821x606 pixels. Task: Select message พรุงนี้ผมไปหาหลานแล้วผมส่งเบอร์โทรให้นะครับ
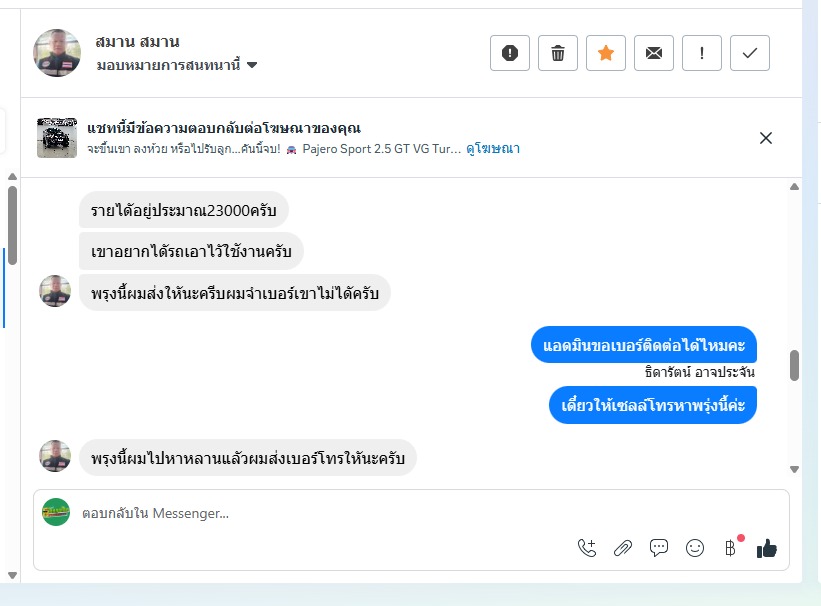[x=248, y=458]
